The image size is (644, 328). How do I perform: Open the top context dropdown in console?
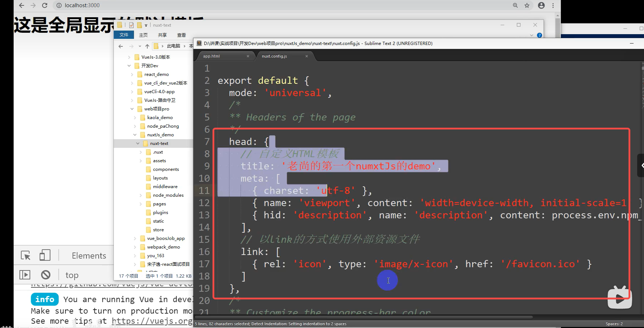[72, 275]
